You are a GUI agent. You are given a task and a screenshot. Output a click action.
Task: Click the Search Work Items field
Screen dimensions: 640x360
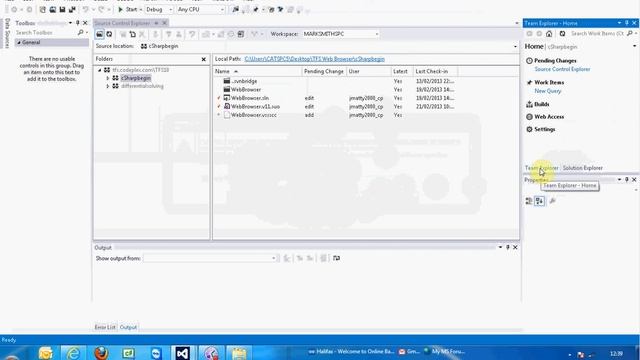click(x=598, y=33)
